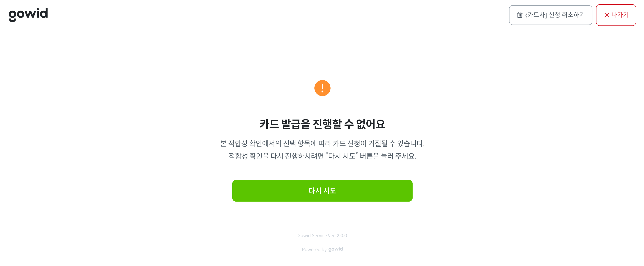Click the orange exclamation warning icon
The width and height of the screenshot is (644, 266).
pyautogui.click(x=322, y=88)
